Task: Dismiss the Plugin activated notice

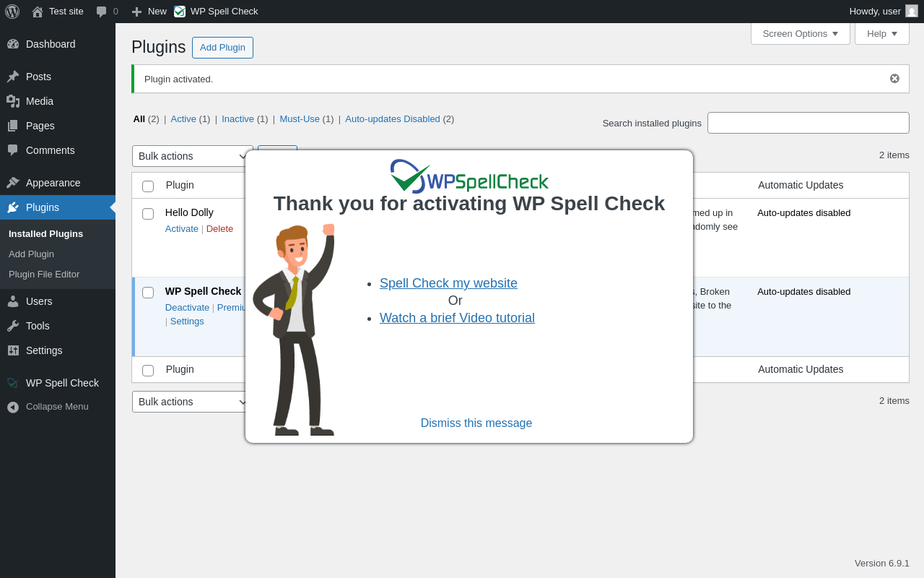Action: point(894,79)
